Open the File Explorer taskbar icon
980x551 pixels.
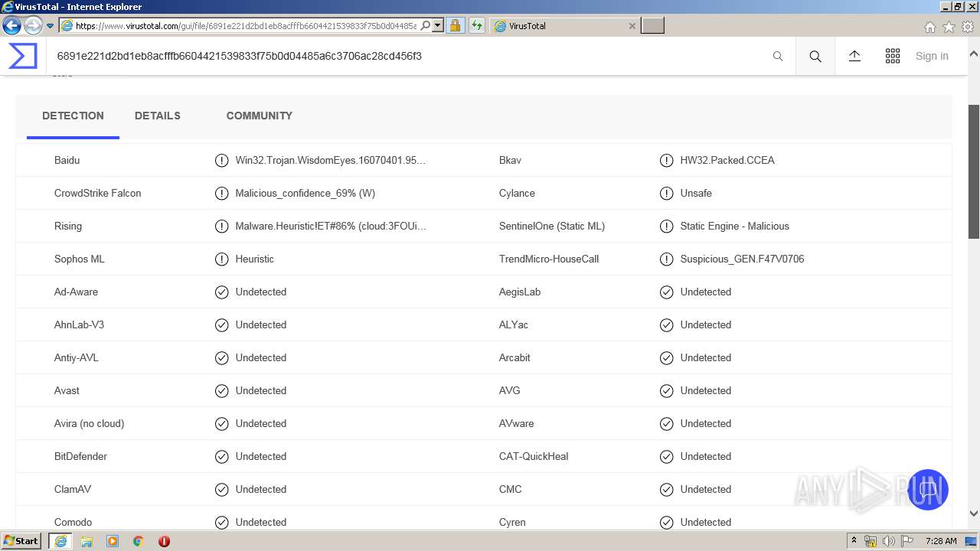tap(87, 541)
